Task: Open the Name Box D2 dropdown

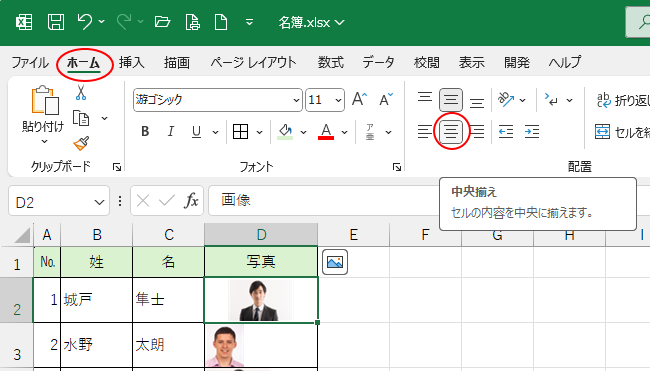Action: point(99,202)
